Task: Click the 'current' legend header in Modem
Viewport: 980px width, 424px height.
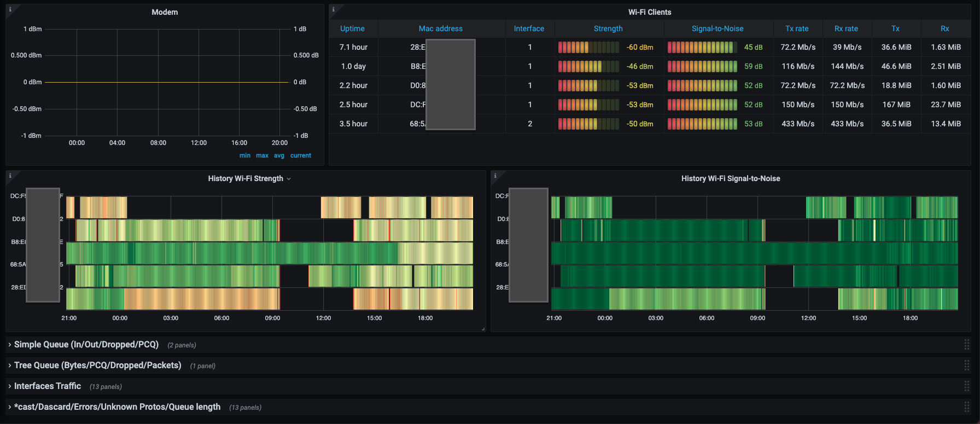Action: 300,156
